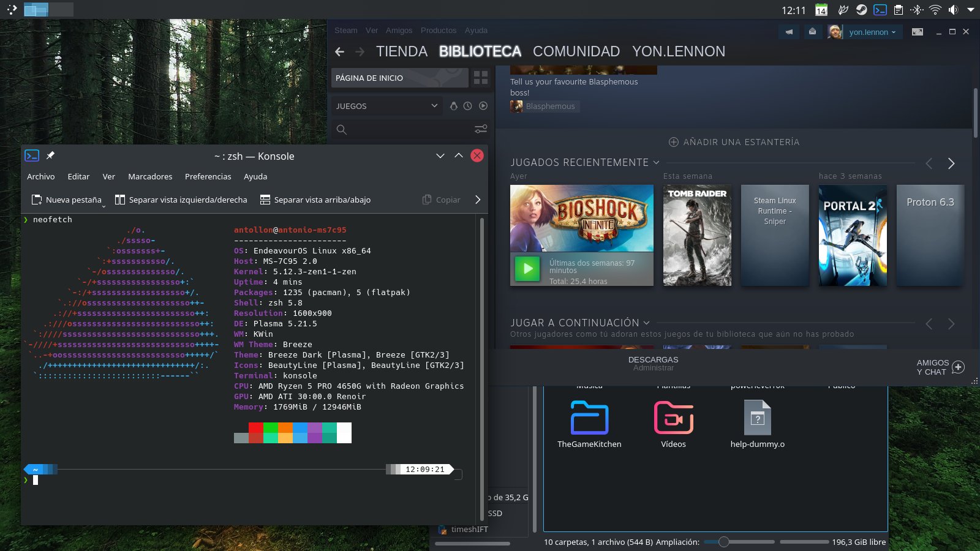Open the Steam inbox envelope icon

(x=812, y=32)
